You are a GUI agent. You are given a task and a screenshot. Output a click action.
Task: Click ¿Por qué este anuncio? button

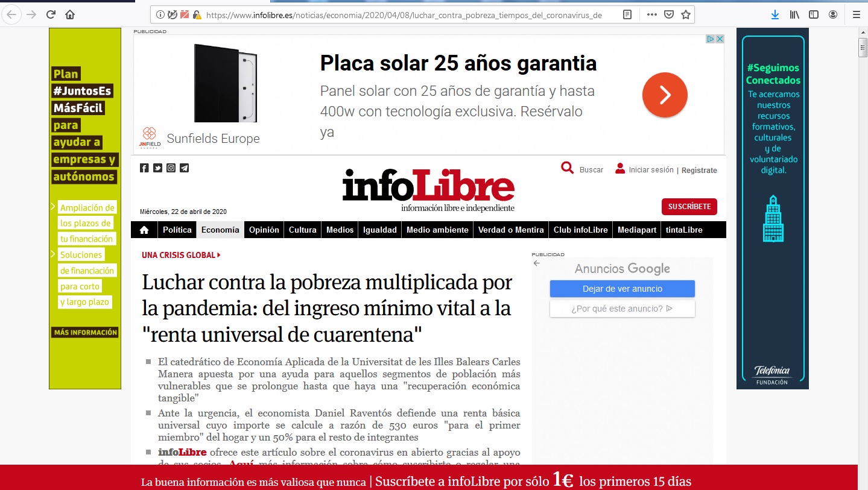622,309
